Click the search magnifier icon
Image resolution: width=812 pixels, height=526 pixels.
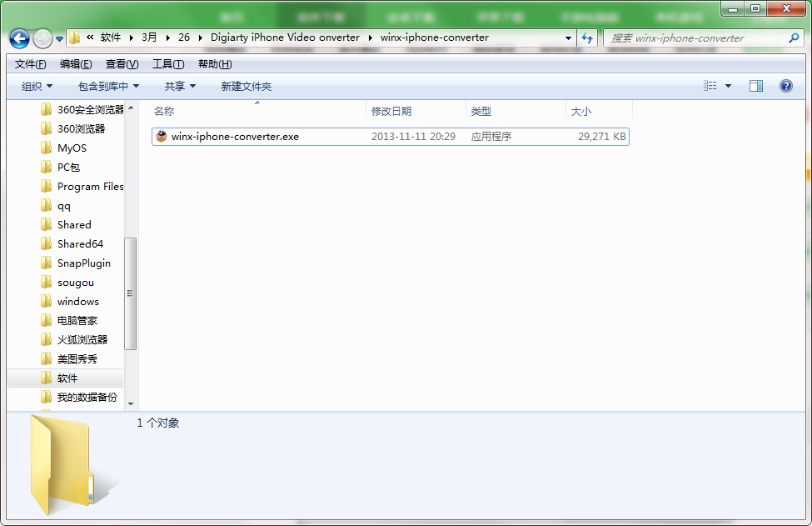pyautogui.click(x=794, y=38)
